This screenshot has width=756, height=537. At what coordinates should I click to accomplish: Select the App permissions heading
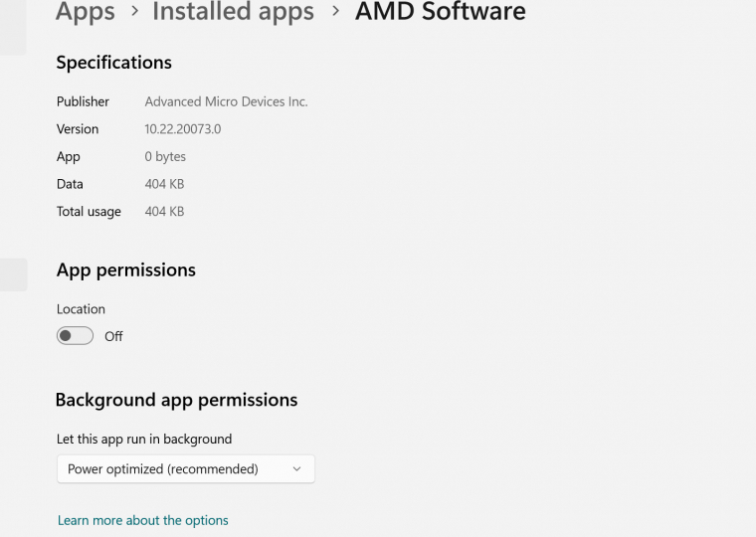126,270
